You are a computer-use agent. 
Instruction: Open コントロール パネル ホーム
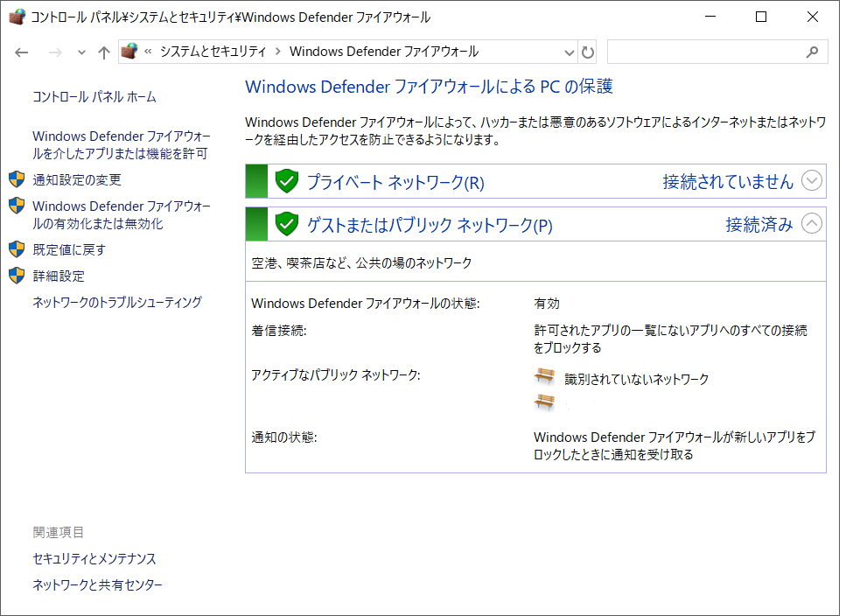click(x=94, y=96)
